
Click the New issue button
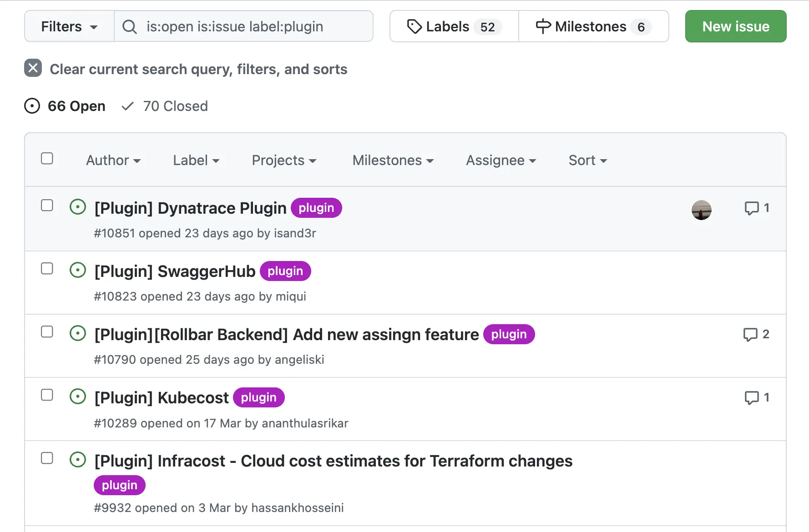tap(735, 26)
